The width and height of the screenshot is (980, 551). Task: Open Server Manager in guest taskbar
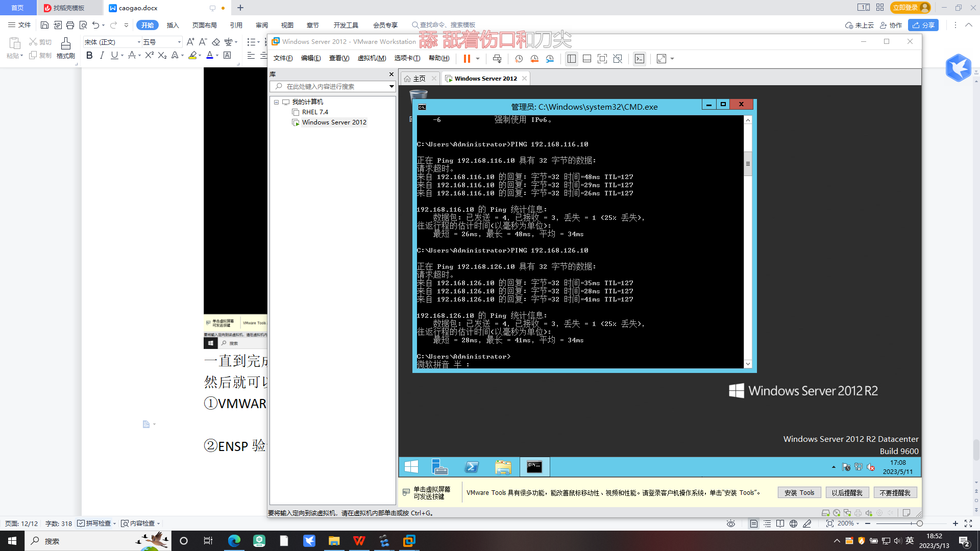[439, 467]
